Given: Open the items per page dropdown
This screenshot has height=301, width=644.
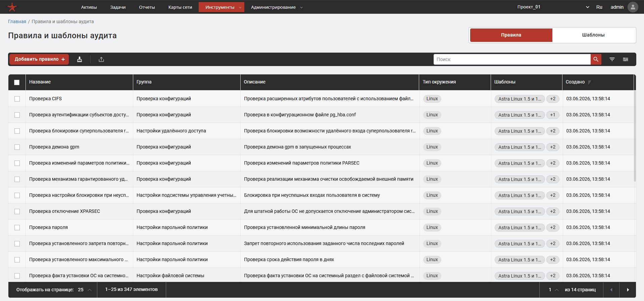Looking at the screenshot, I should click(85, 290).
